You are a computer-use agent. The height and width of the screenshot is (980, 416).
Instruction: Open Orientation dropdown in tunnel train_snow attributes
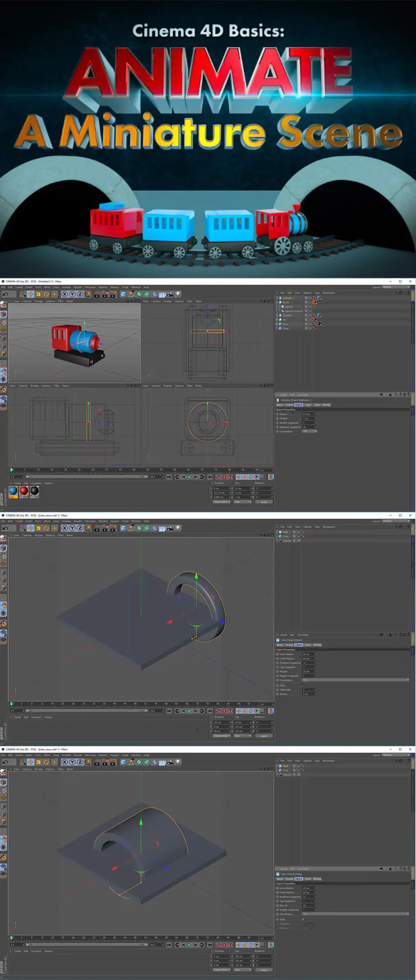click(356, 914)
